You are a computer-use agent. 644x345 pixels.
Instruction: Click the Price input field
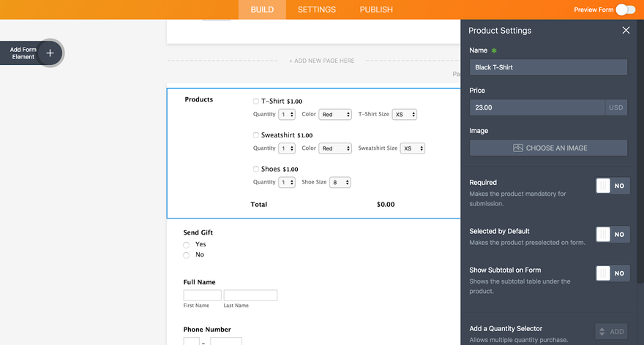pos(537,107)
